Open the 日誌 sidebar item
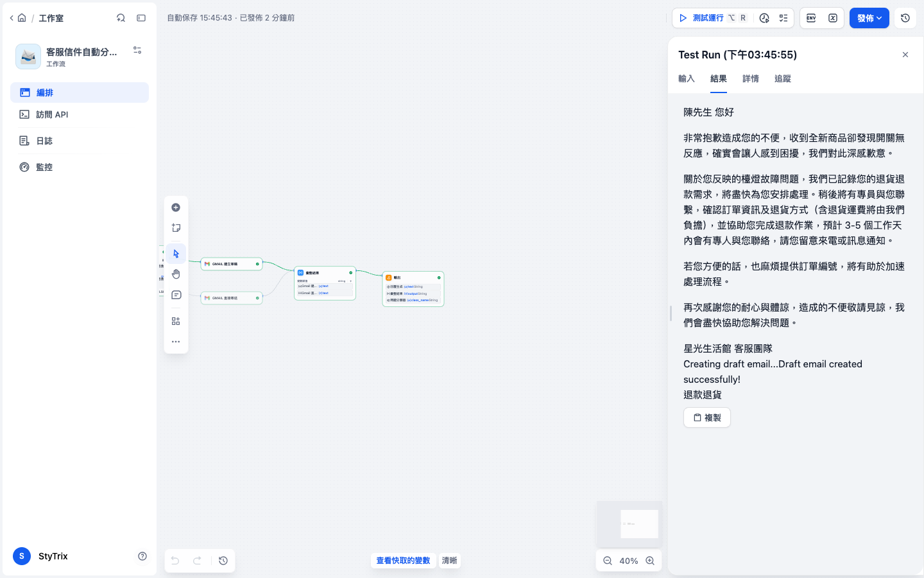 point(80,141)
